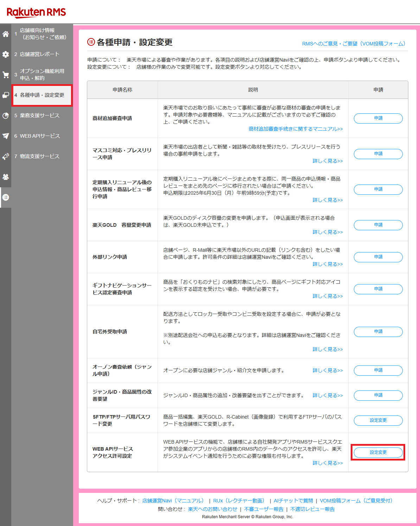Click 申請 button for オープン審査依頼（ジャンル申請）
Image resolution: width=420 pixels, height=526 pixels.
click(x=378, y=370)
